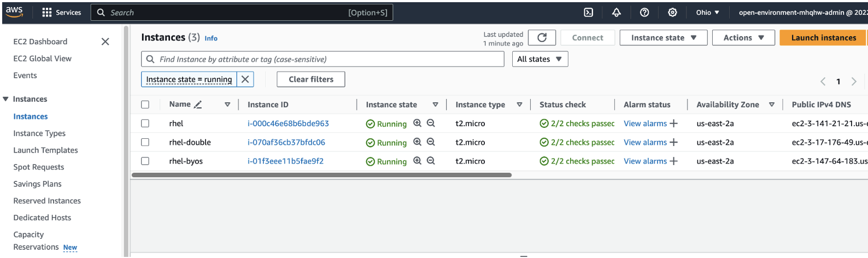The width and height of the screenshot is (868, 258).
Task: Open the open-environment account menu
Action: 802,13
